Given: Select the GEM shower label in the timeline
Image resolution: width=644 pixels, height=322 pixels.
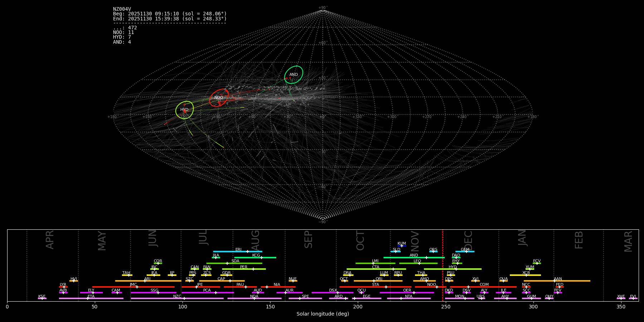Looking at the screenshot, I should click(x=465, y=250).
